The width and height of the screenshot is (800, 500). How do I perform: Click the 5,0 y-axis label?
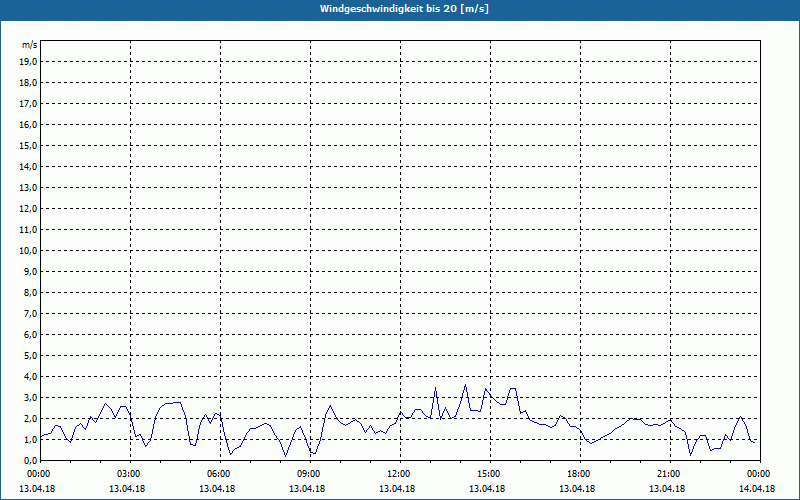pyautogui.click(x=30, y=356)
